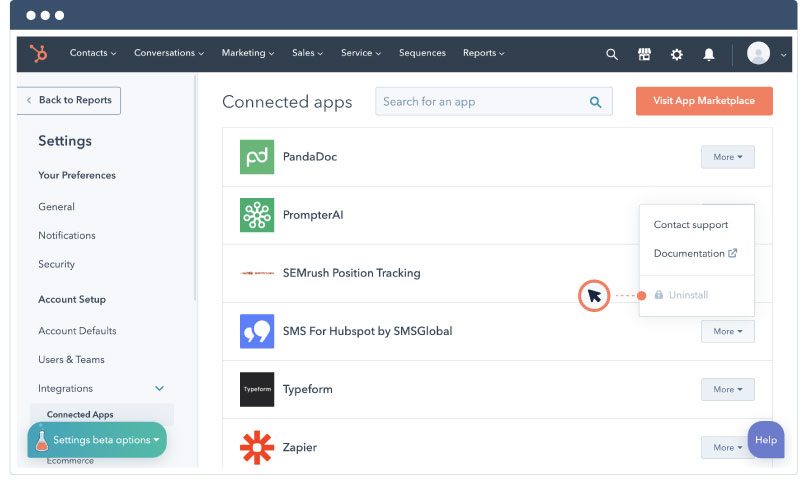Click the lock icon beside Uninstall

click(x=658, y=295)
